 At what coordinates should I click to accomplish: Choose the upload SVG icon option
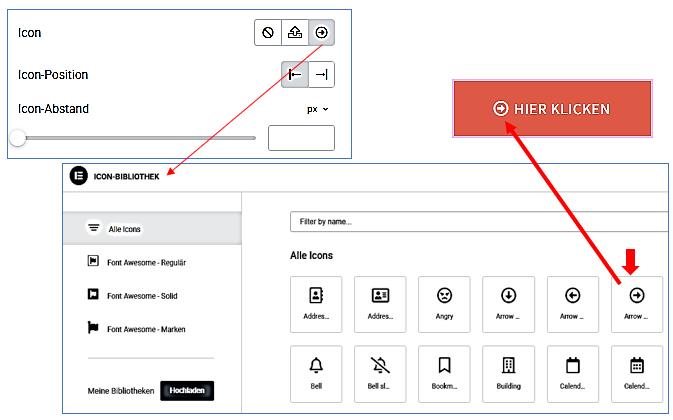pyautogui.click(x=295, y=33)
